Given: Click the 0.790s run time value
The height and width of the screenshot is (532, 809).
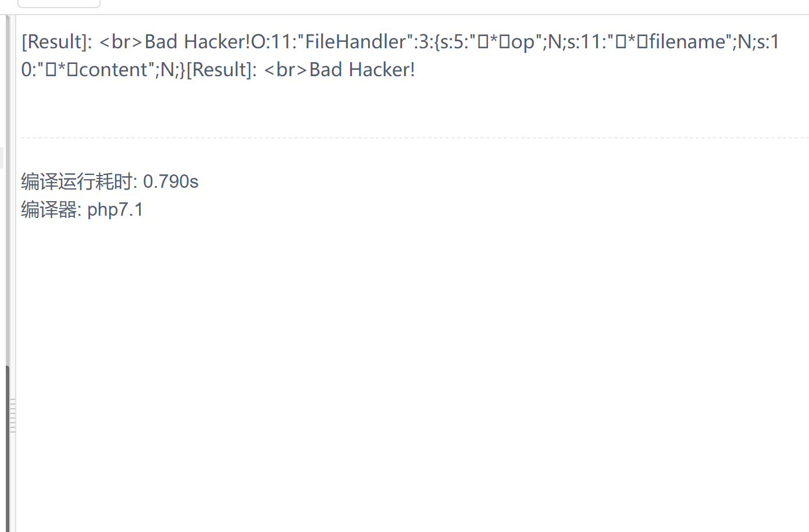Looking at the screenshot, I should [x=171, y=181].
